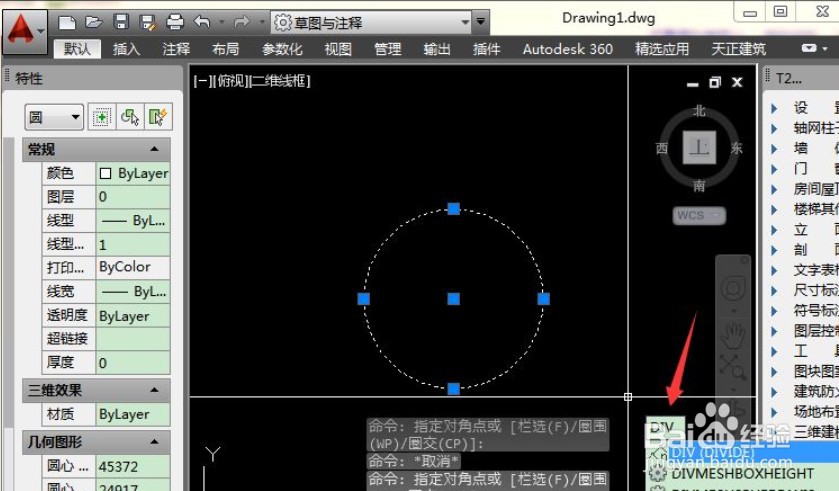Click the 超链接 value field
The width and height of the screenshot is (839, 491).
[x=133, y=339]
